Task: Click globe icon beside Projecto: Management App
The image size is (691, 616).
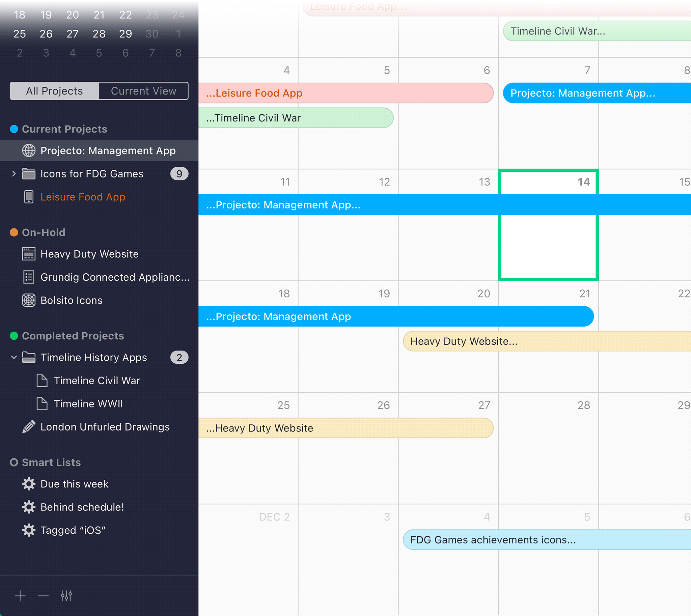Action: 29,150
